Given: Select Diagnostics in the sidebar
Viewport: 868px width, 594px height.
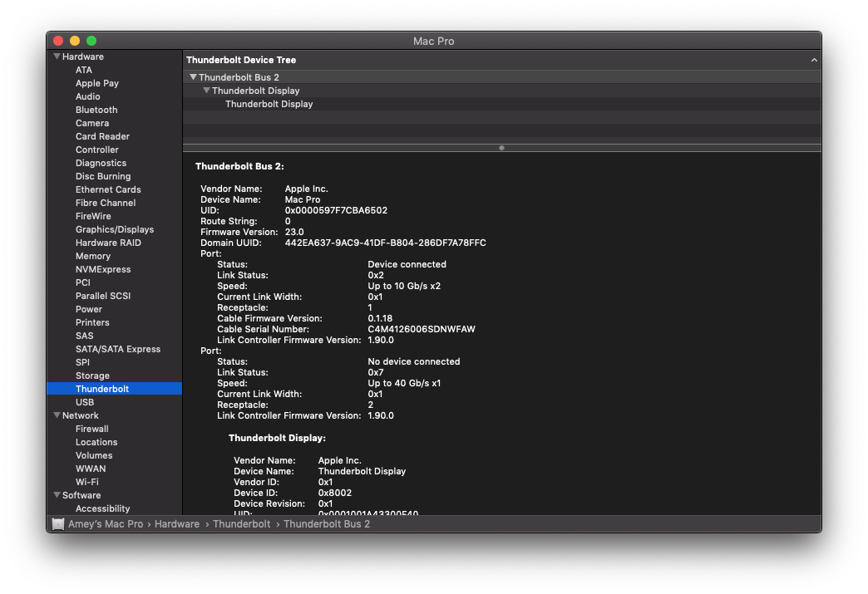Looking at the screenshot, I should [x=101, y=163].
